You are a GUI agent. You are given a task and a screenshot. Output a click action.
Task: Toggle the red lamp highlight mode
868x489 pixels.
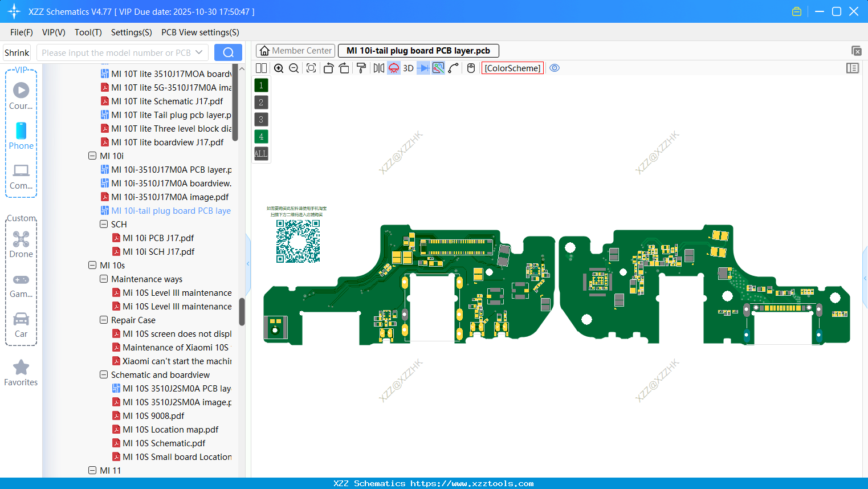pyautogui.click(x=393, y=68)
